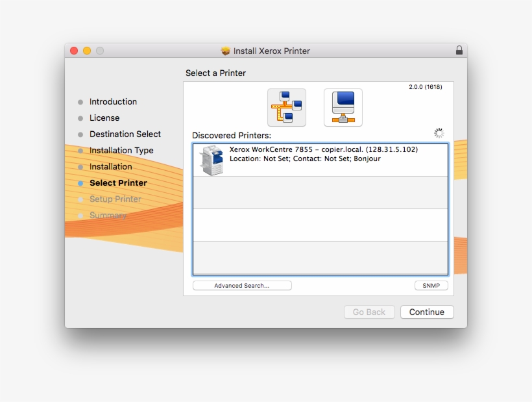Viewport: 532px width, 402px height.
Task: Click the Installation step bullet indicator
Action: point(80,167)
